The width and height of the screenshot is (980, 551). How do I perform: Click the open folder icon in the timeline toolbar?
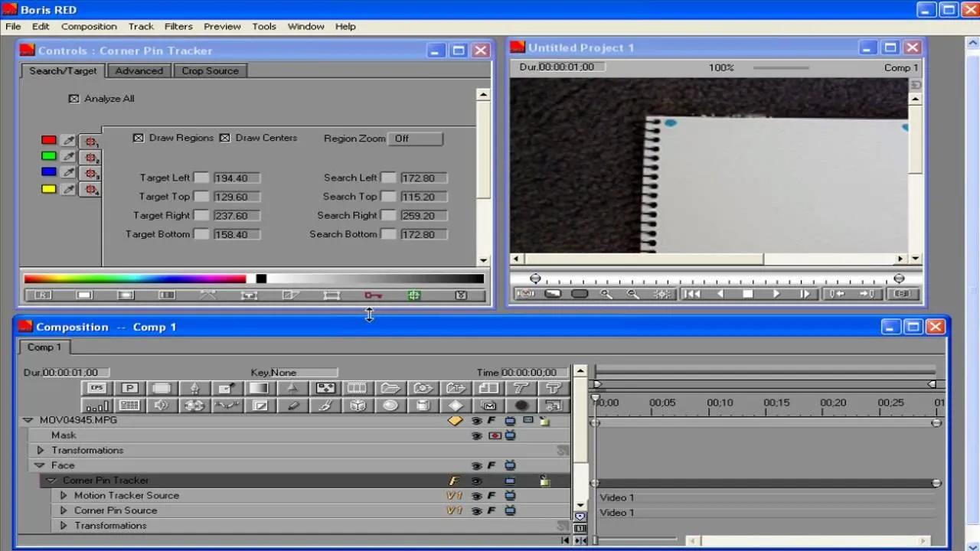390,388
